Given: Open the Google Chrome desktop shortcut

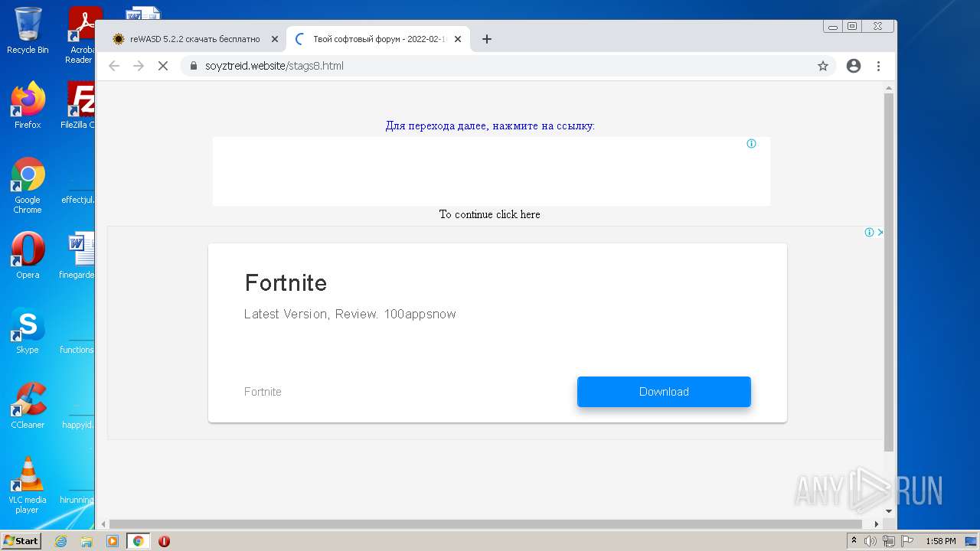Looking at the screenshot, I should pos(28,186).
